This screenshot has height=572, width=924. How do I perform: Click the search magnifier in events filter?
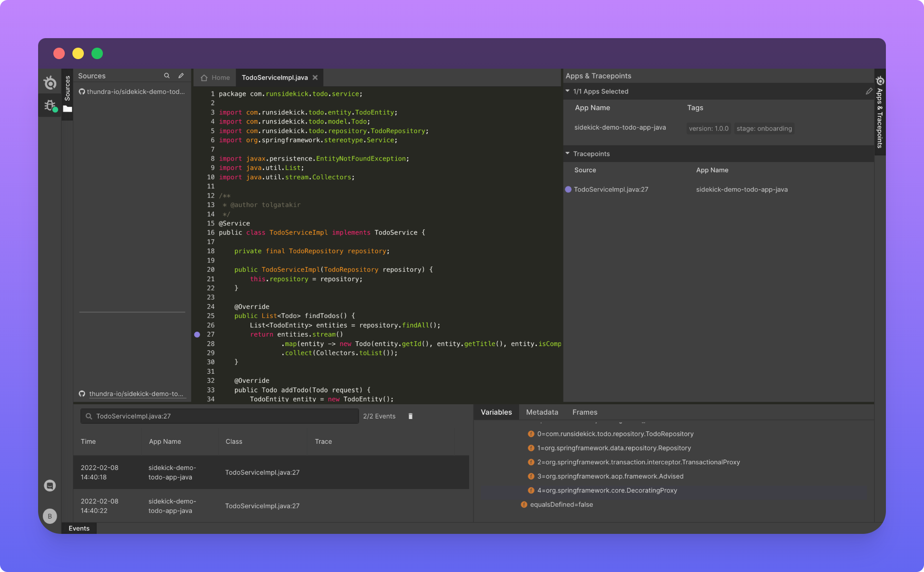89,416
